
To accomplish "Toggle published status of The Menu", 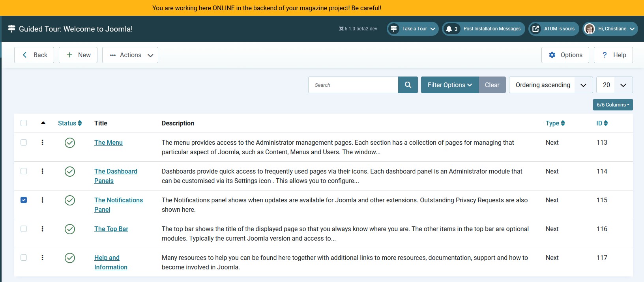I will click(70, 143).
